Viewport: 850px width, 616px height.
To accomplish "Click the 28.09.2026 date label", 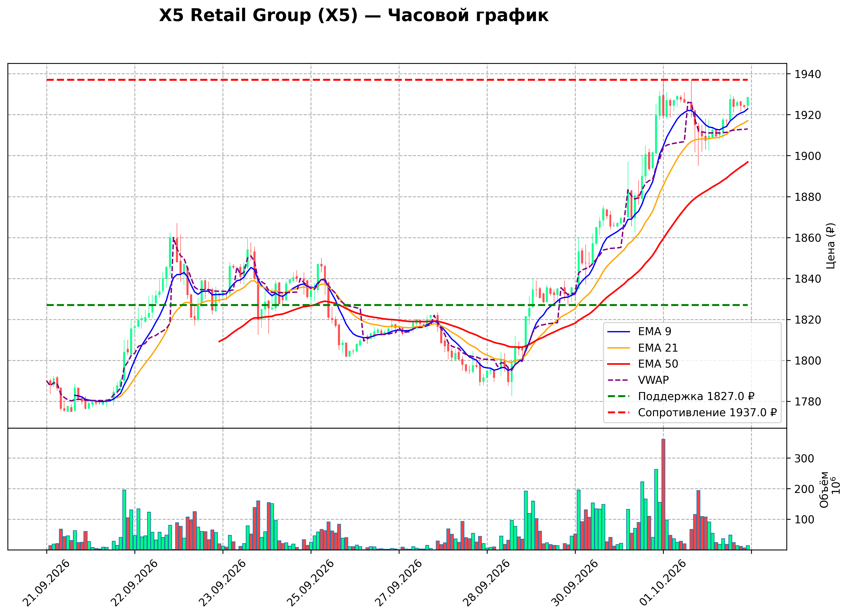I will tap(487, 583).
